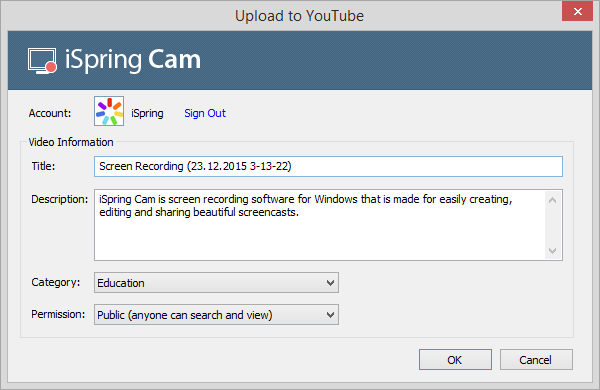Click the Description scrollbar up arrow
The height and width of the screenshot is (390, 600).
552,200
